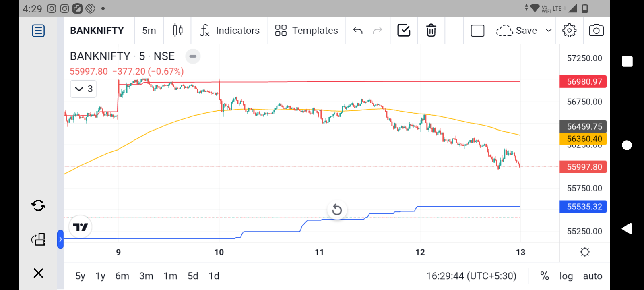Expand the 3 indicators legend
644x290 pixels.
(83, 89)
